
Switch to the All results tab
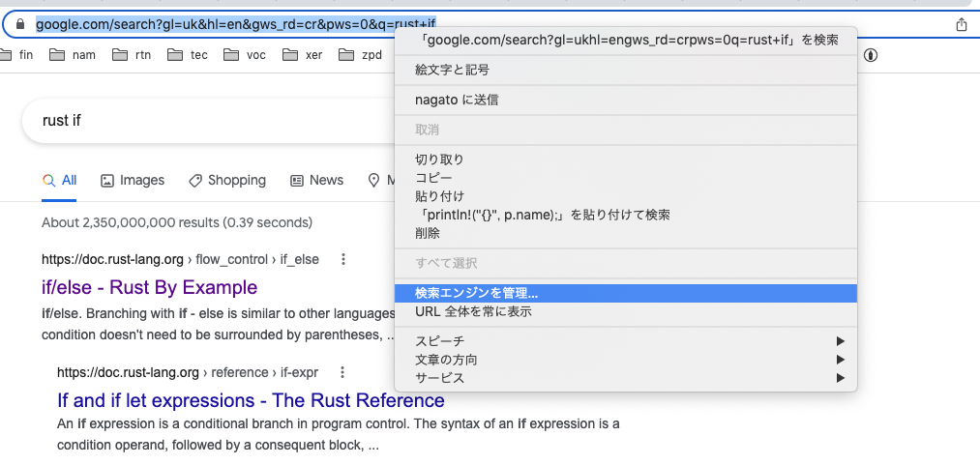(x=59, y=181)
